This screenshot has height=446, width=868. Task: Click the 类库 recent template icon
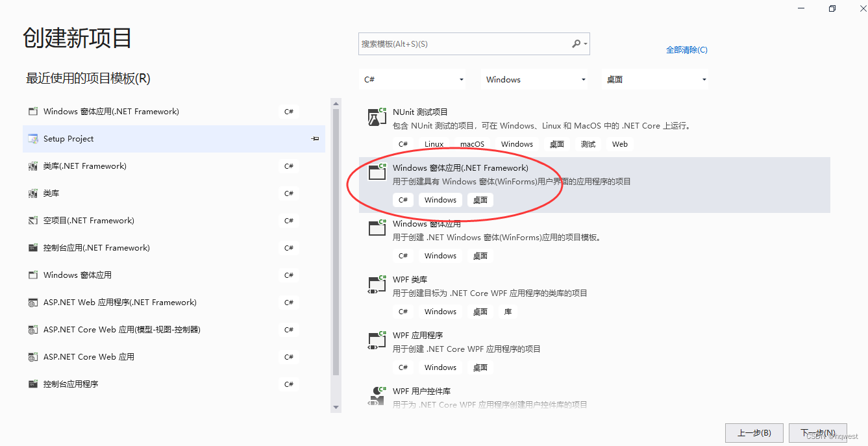tap(33, 193)
